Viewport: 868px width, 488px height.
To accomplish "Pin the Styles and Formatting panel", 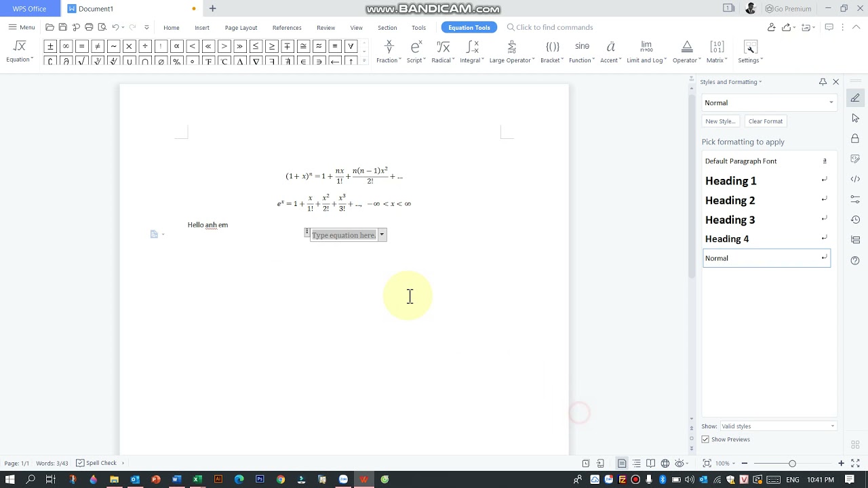I will pos(823,82).
